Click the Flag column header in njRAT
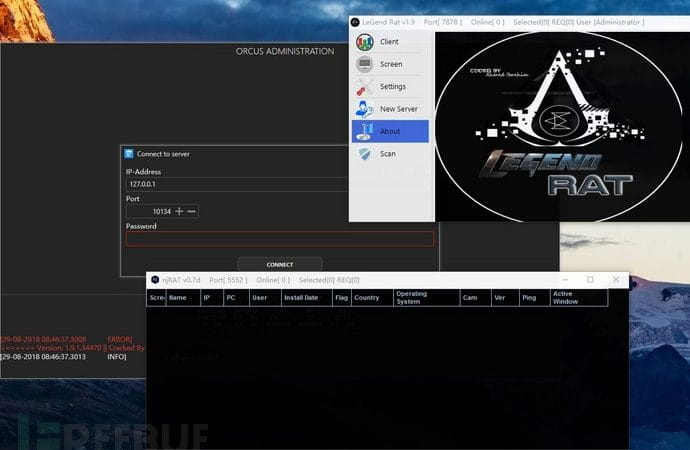The width and height of the screenshot is (690, 450). coord(342,298)
